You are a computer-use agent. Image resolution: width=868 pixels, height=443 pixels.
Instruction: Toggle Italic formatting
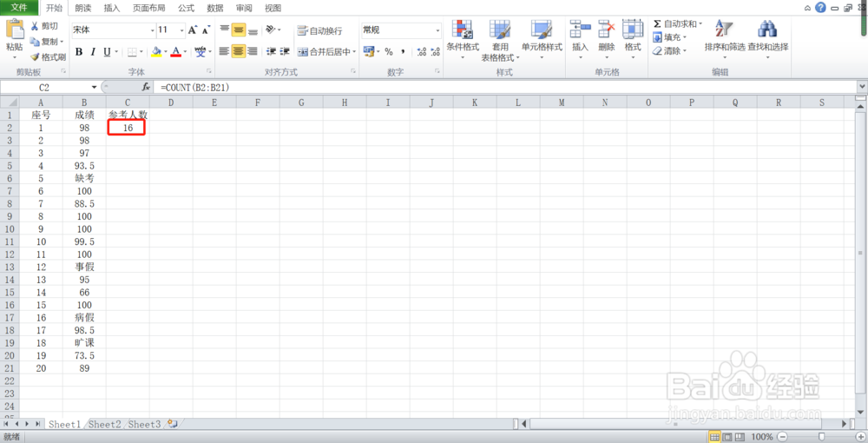93,51
